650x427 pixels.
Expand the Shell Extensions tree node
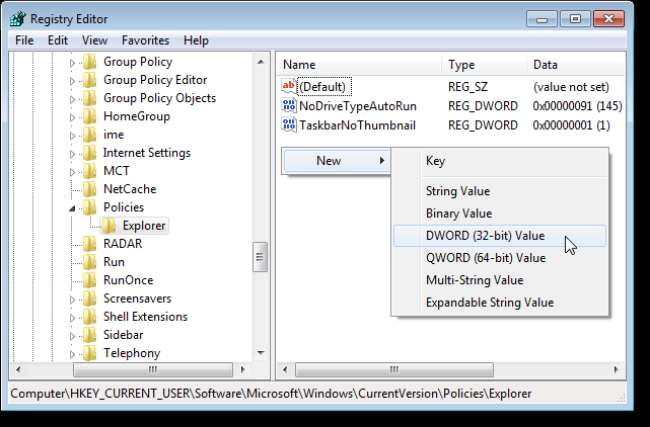pyautogui.click(x=72, y=318)
